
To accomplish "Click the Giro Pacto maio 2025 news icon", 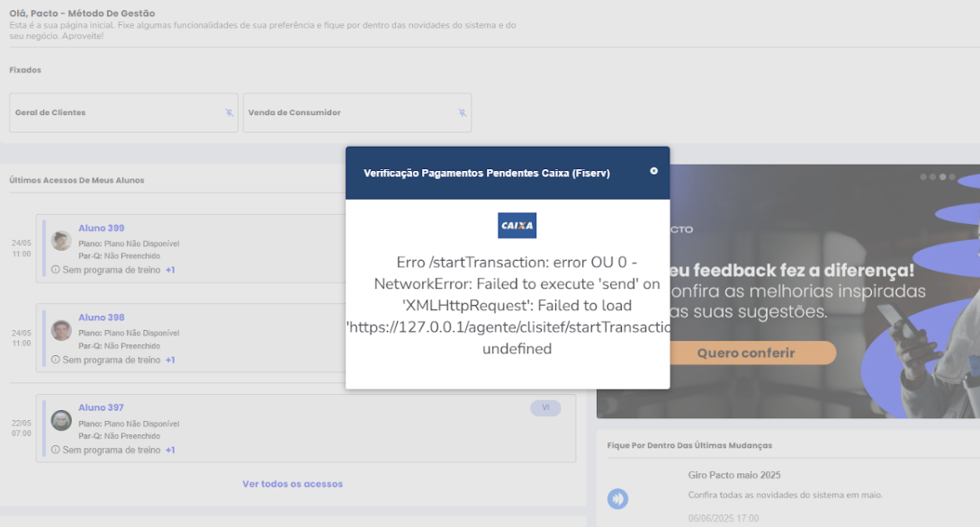I will (x=617, y=499).
